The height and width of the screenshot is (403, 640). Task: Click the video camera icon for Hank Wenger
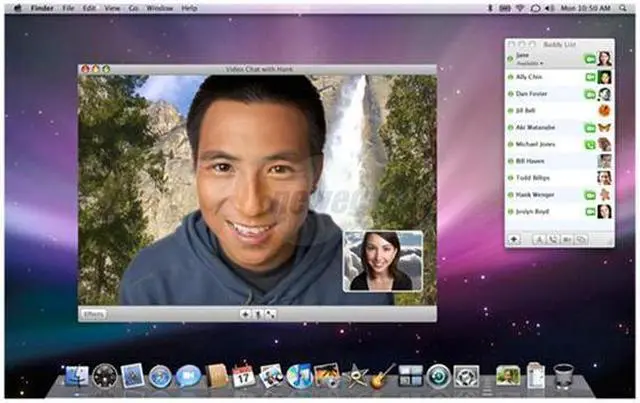tap(590, 195)
